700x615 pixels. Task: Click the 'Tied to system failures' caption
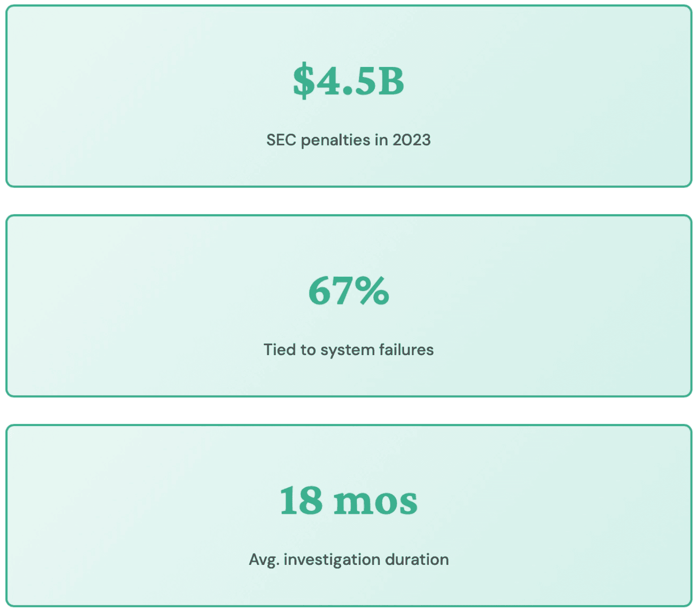pyautogui.click(x=349, y=350)
